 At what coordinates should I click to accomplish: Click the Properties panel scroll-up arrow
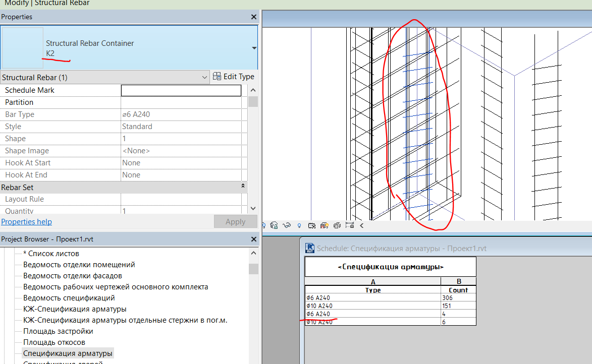pyautogui.click(x=253, y=90)
